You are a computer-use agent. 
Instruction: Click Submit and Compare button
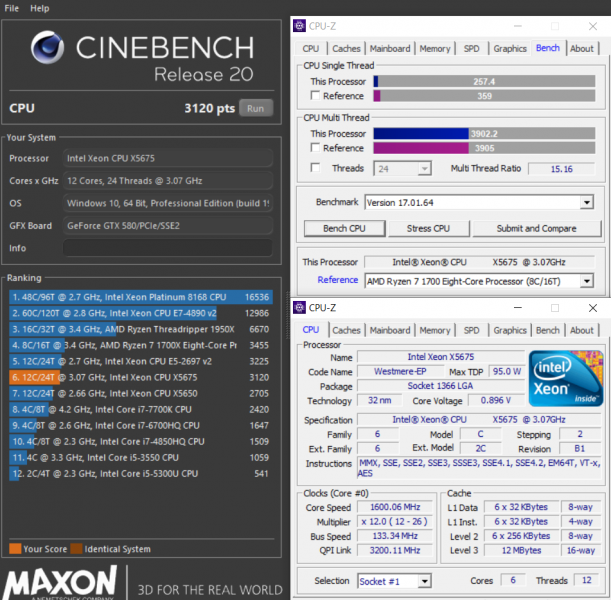(x=536, y=228)
